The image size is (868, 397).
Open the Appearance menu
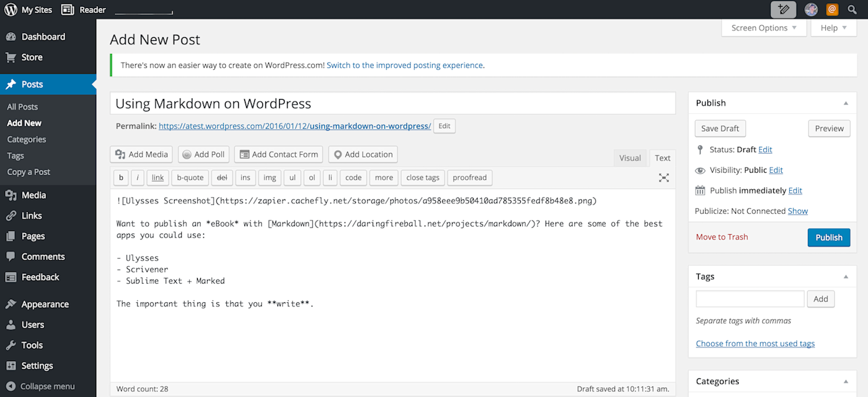pyautogui.click(x=48, y=304)
